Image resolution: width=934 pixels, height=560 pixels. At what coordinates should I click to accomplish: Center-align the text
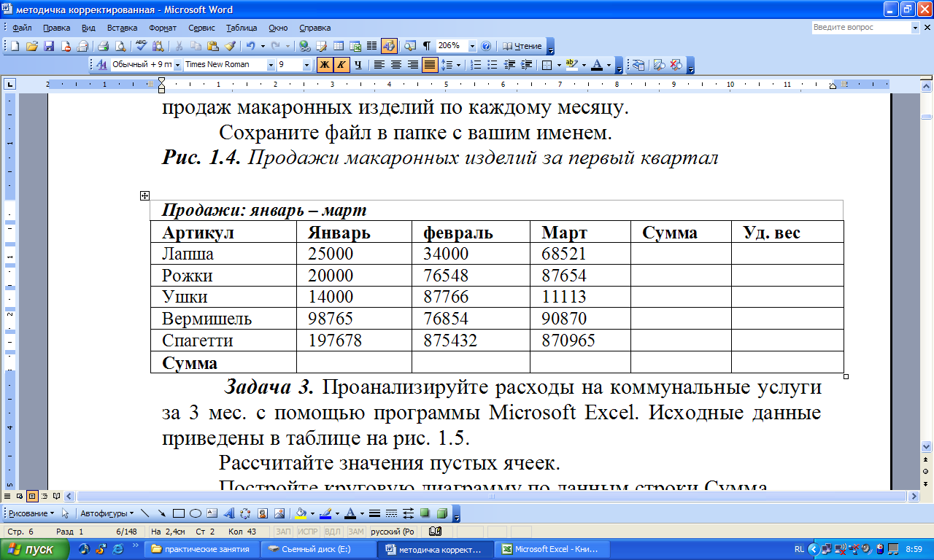point(396,64)
